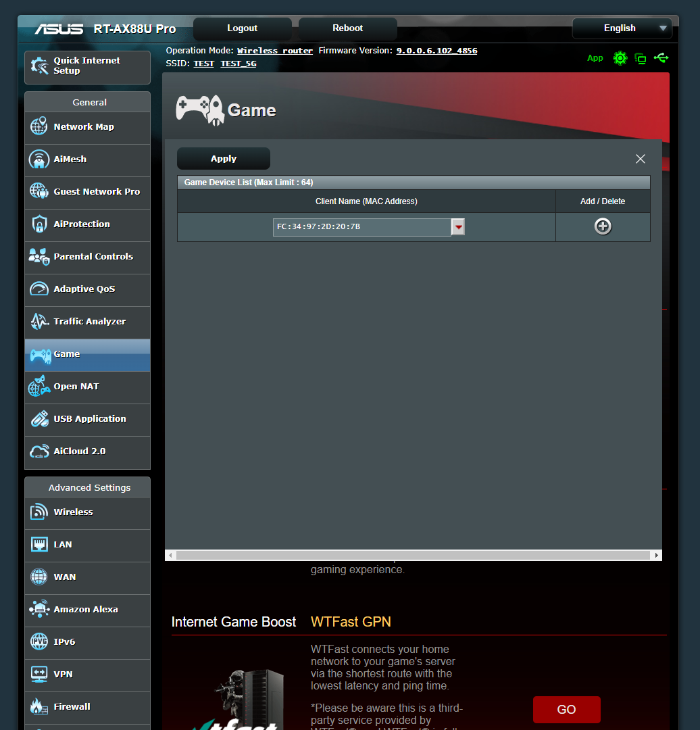Apply the game device list
Screen dimensions: 700x730
coord(224,159)
